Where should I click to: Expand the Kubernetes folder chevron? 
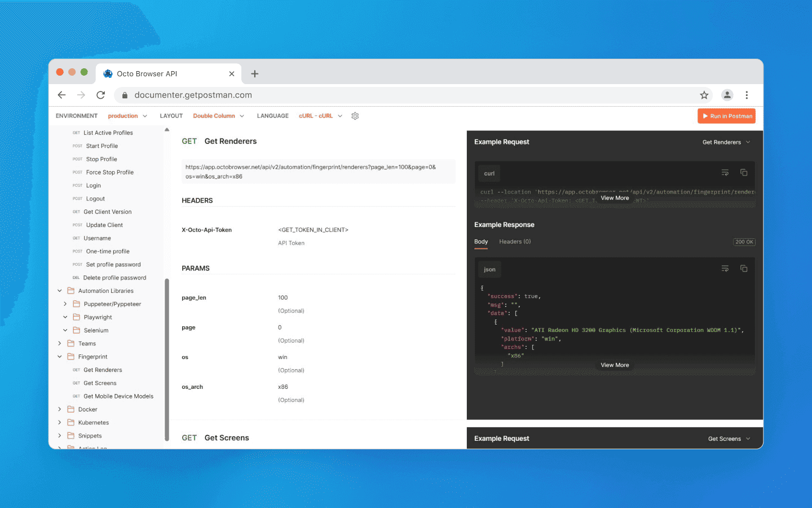click(60, 422)
